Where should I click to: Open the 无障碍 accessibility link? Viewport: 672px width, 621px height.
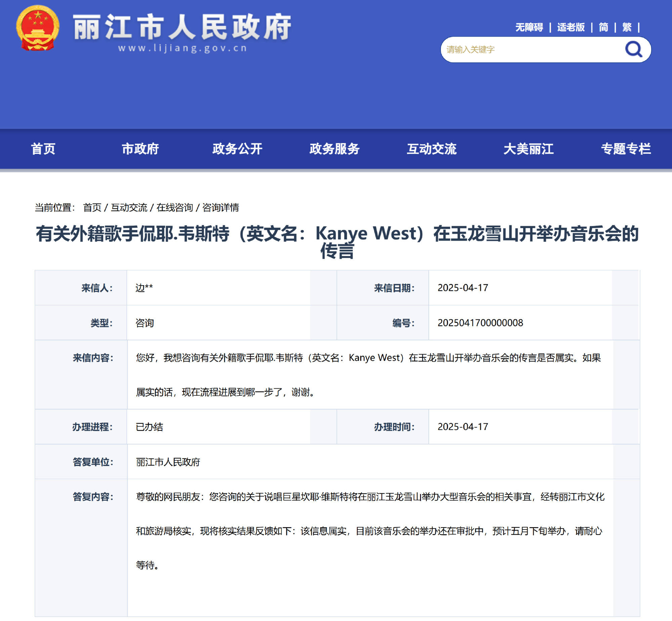pyautogui.click(x=529, y=27)
